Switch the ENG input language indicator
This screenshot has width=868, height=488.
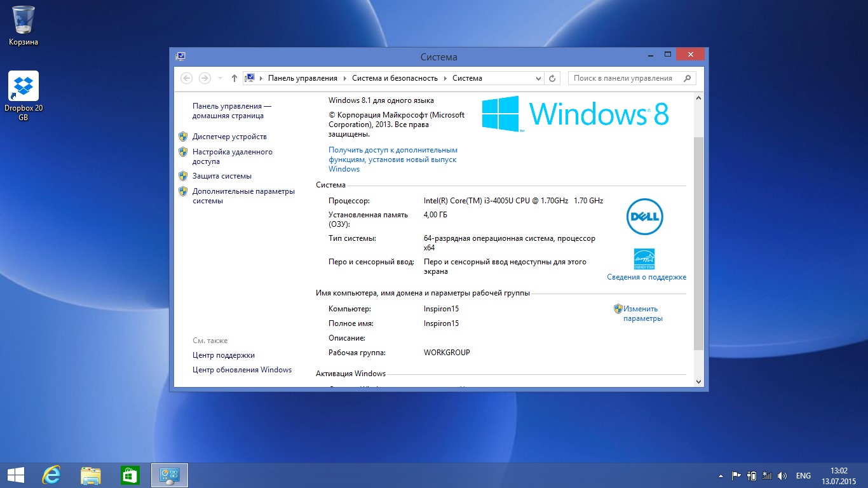pyautogui.click(x=803, y=475)
